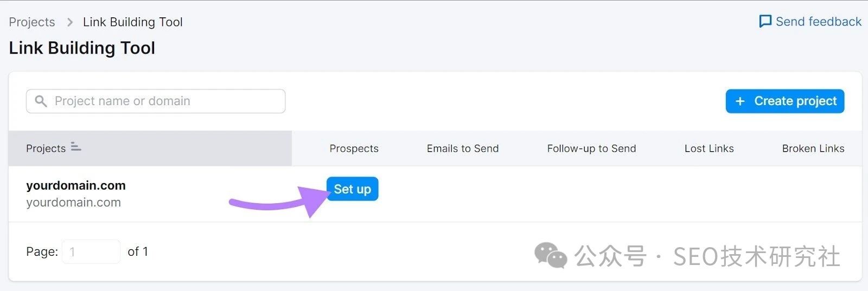Click the sort icon beside Projects header
The image size is (868, 291).
[76, 147]
